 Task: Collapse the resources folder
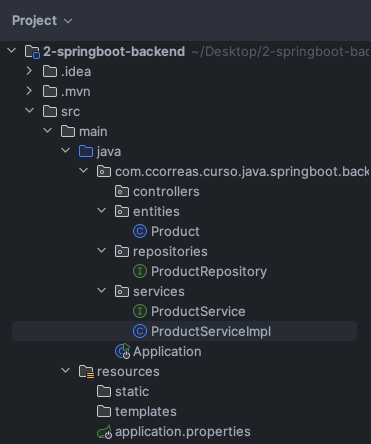click(x=66, y=371)
